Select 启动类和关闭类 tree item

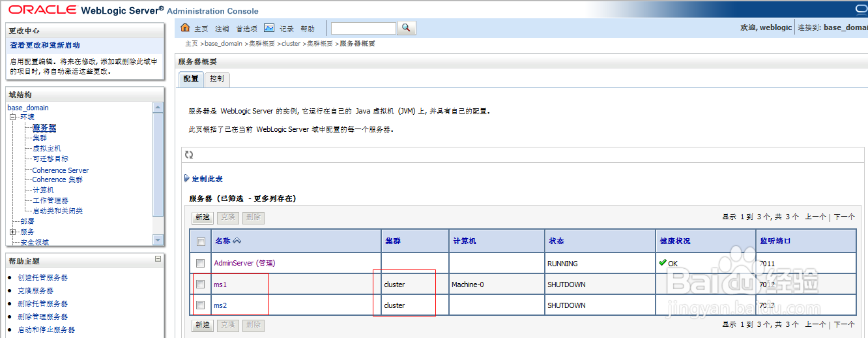point(57,211)
